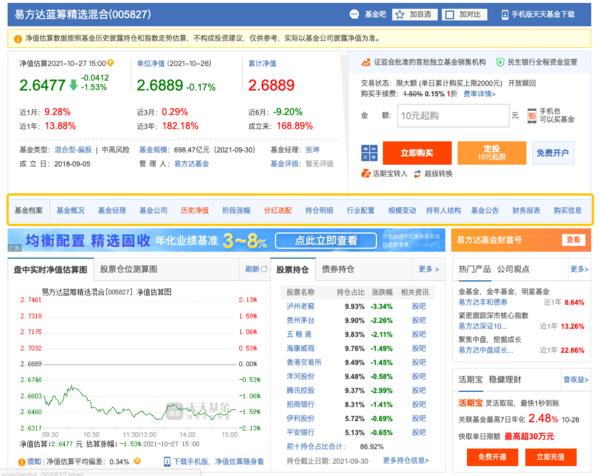Image resolution: width=600 pixels, height=476 pixels.
Task: Click the 基金吧 chat bubble icon
Action: [354, 15]
